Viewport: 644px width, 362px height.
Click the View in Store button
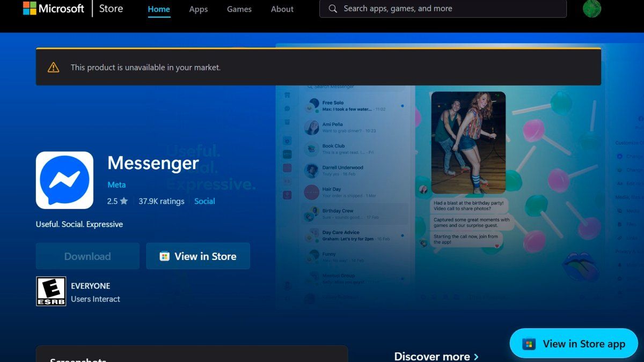pos(198,256)
